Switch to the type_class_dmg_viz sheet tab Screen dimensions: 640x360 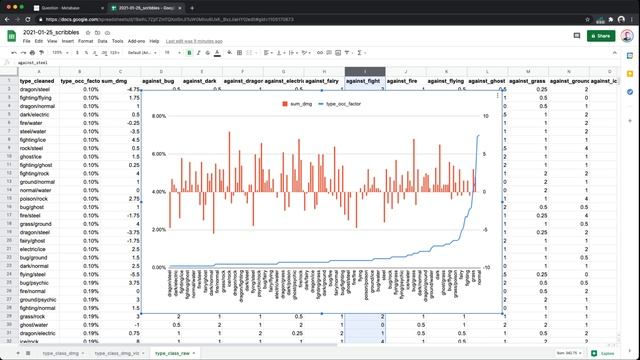(117, 353)
